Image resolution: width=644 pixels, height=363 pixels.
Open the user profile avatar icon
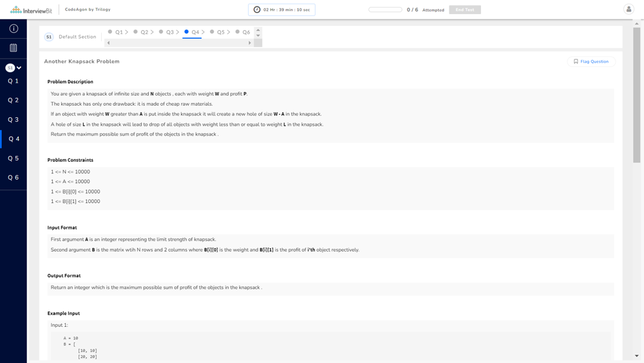coord(629,9)
